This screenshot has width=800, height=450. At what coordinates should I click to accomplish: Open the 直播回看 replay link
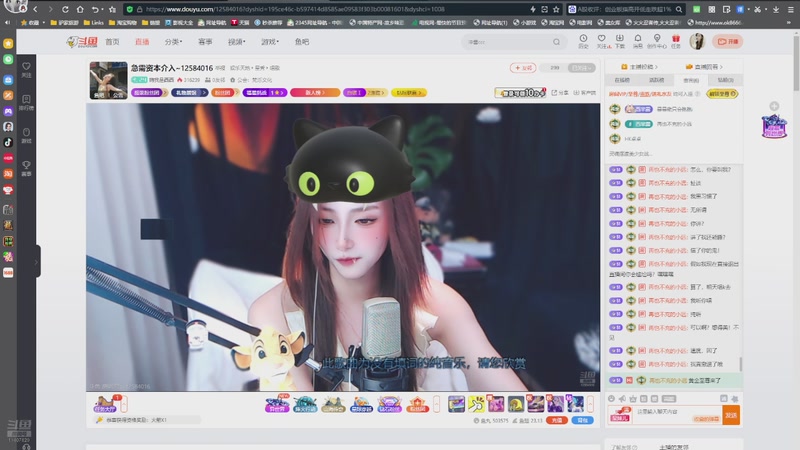coord(704,67)
